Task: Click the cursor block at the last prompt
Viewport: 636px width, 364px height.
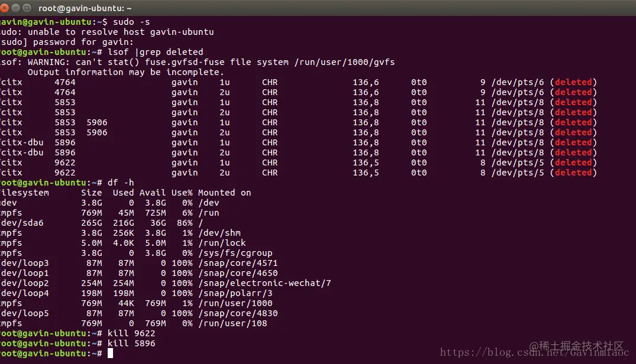Action: coord(110,353)
